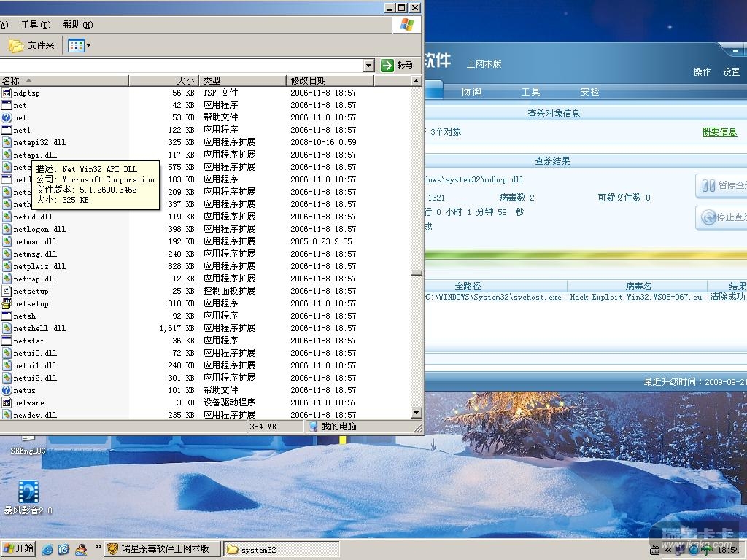Sort by the Modified Date column header
747x560 pixels.
(330, 80)
